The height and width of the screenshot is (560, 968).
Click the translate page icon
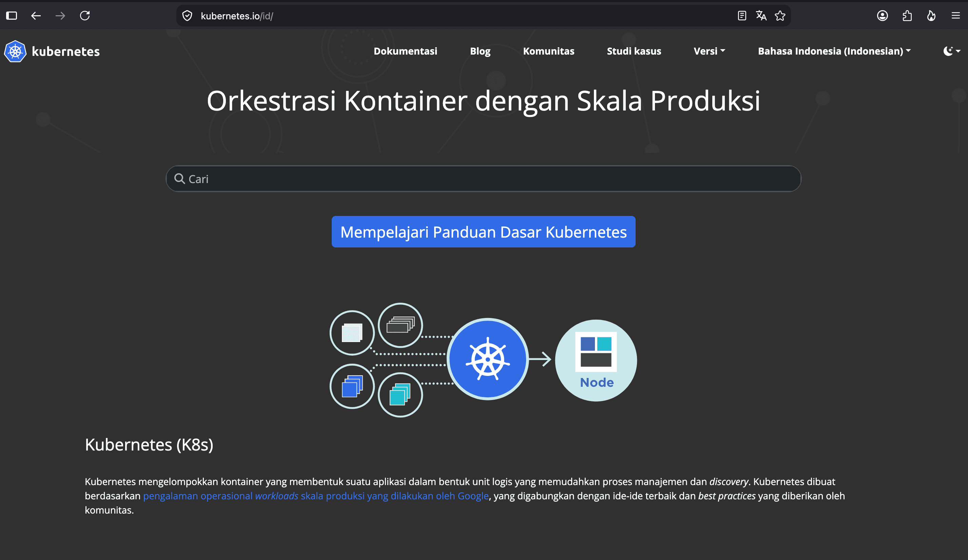point(761,16)
